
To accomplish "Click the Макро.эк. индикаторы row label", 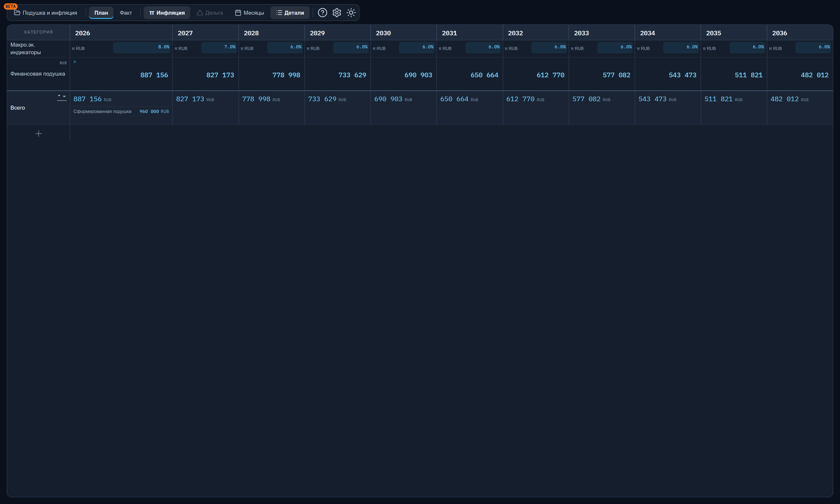I will 25,49.
